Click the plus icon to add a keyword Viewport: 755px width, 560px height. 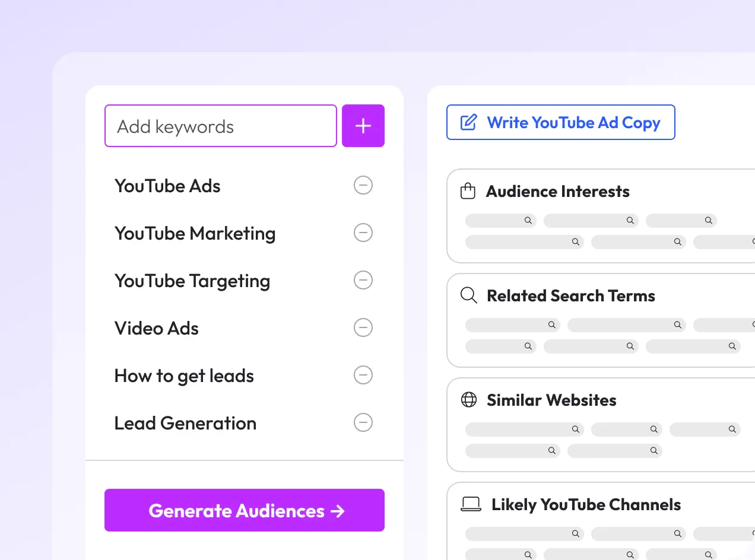click(x=363, y=125)
